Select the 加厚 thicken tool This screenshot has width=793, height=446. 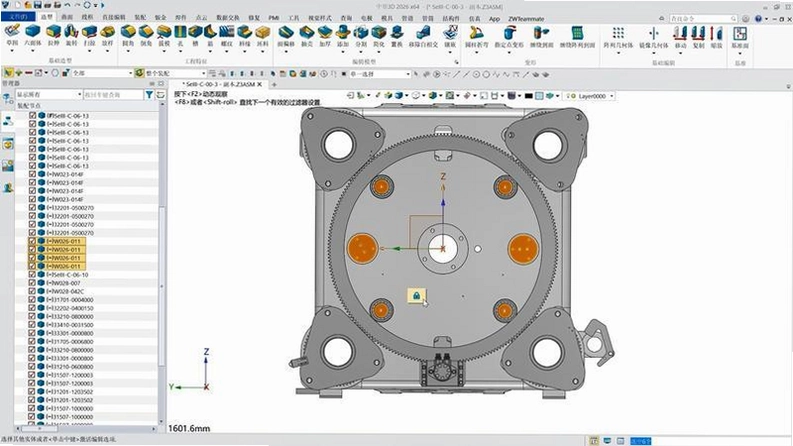coord(325,36)
